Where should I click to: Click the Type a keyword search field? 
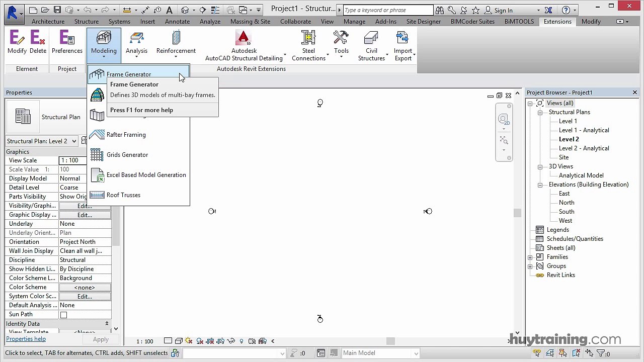(x=387, y=10)
